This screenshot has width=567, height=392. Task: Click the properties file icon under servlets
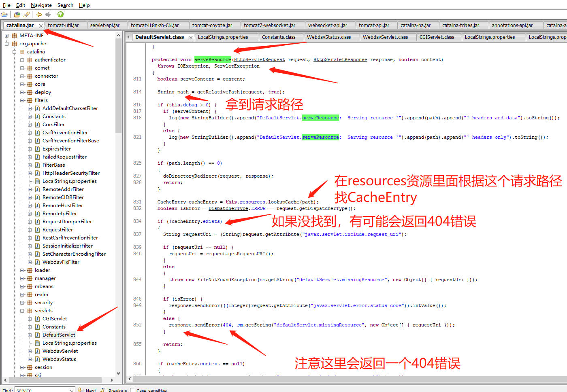pyautogui.click(x=37, y=343)
